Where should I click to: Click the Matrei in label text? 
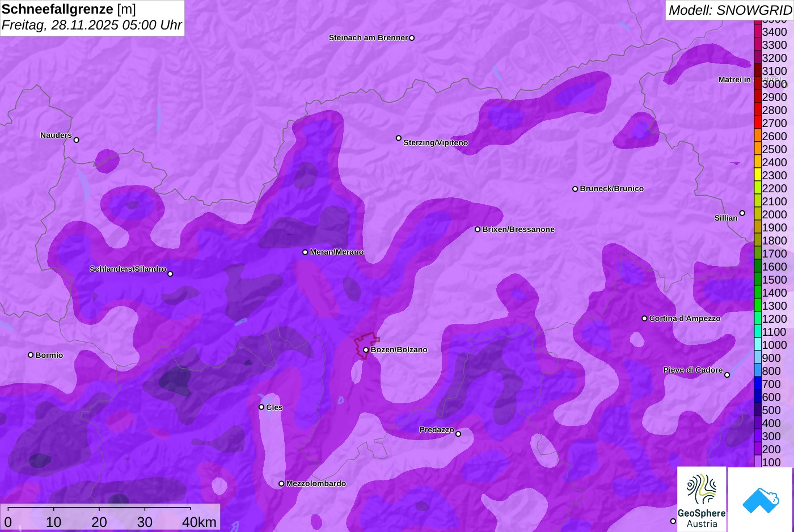click(x=734, y=79)
